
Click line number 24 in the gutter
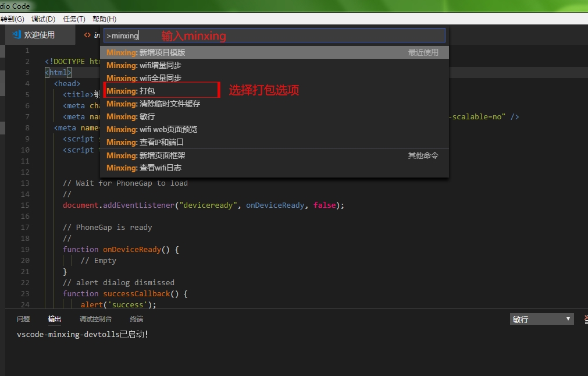(x=25, y=305)
